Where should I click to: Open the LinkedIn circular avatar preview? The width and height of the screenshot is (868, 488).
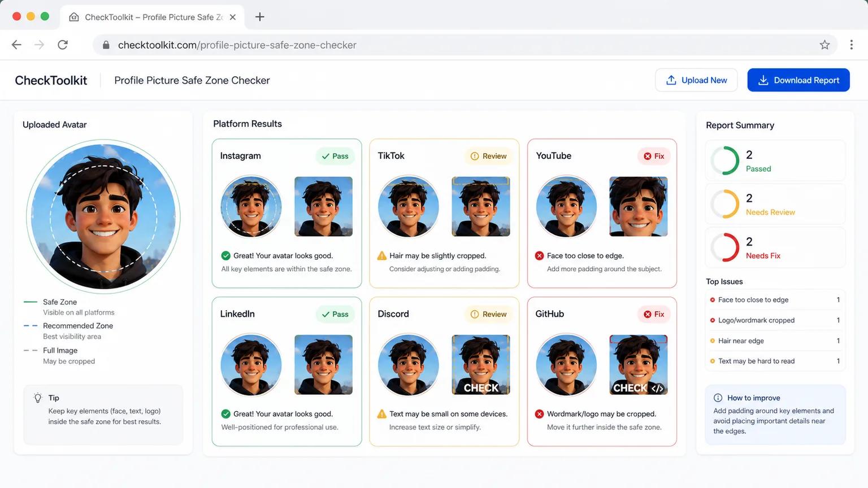(251, 364)
